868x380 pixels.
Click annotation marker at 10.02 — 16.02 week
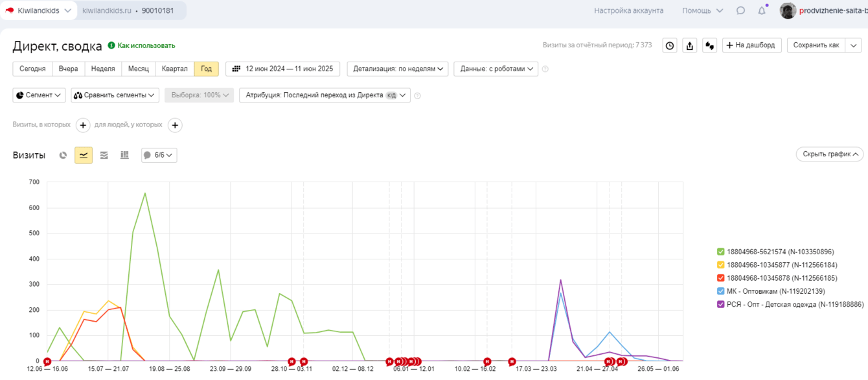(487, 361)
